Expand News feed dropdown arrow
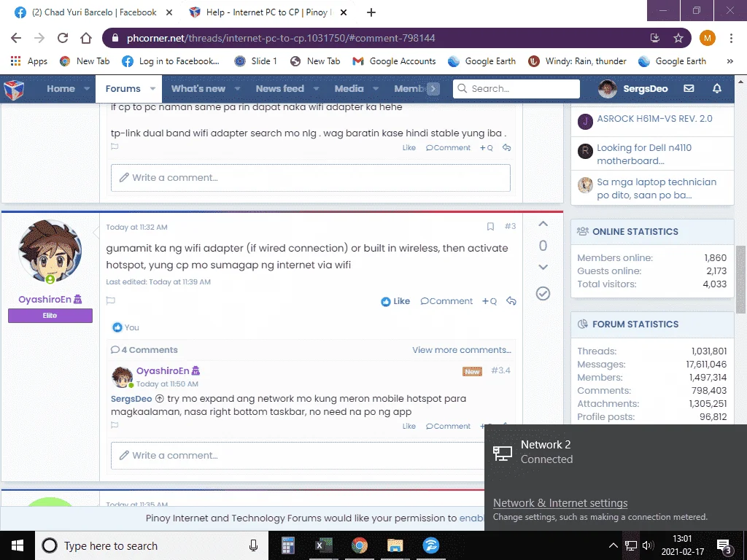Image resolution: width=747 pixels, height=560 pixels. tap(316, 88)
